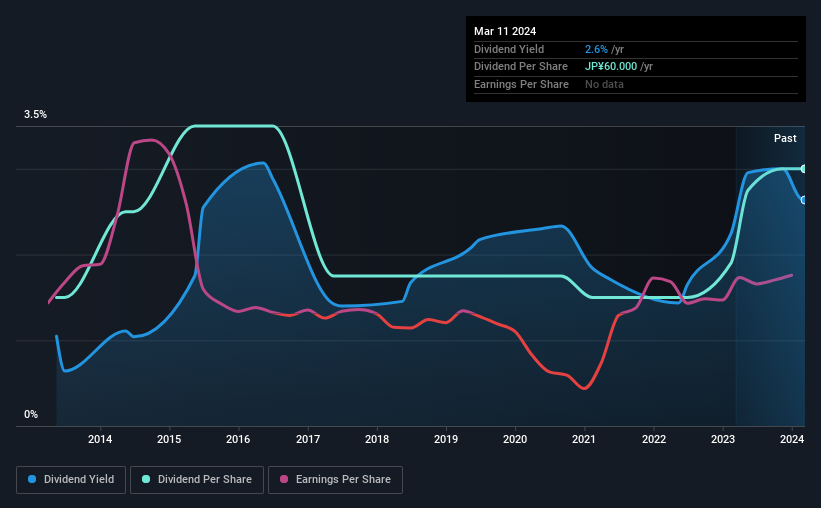
Task: Toggle the Earnings Per Share legend button
Action: [x=335, y=479]
